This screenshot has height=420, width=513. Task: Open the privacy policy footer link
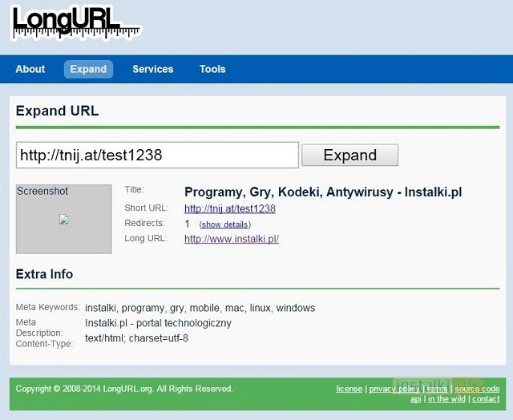(394, 389)
